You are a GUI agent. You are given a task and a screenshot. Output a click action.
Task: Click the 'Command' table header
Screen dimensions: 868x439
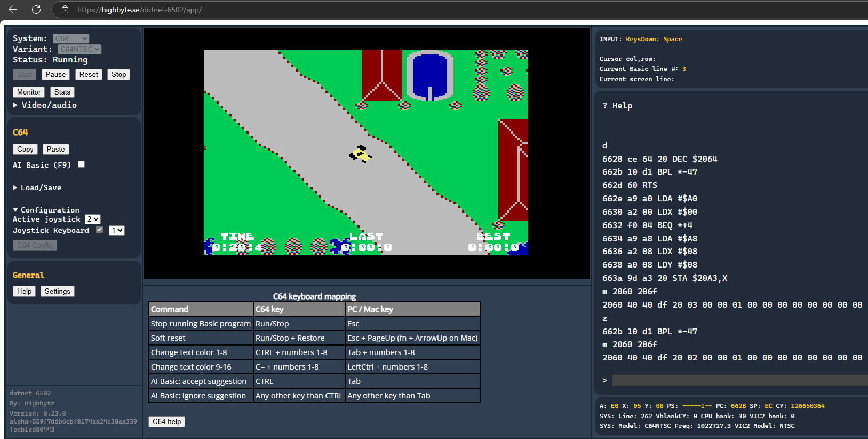click(x=201, y=309)
